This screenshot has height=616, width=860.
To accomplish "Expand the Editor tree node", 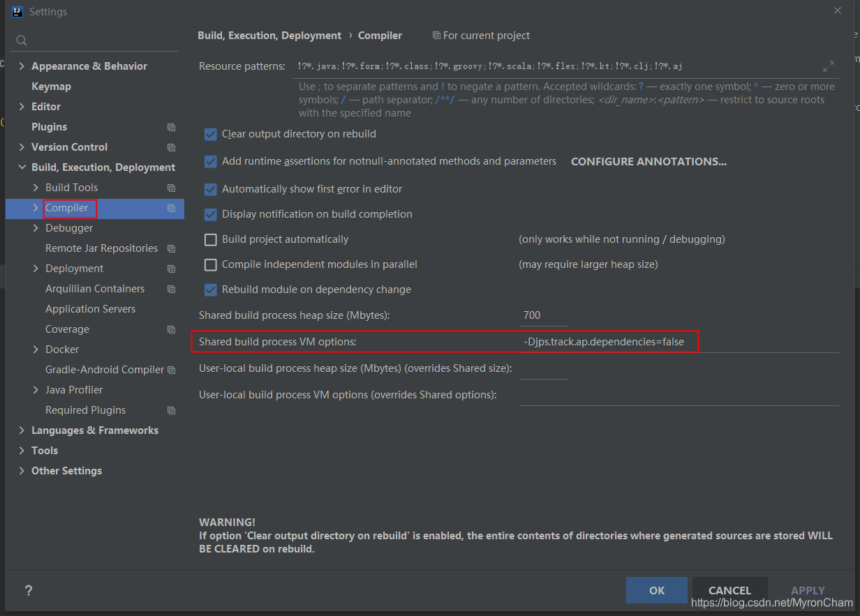I will tap(22, 106).
